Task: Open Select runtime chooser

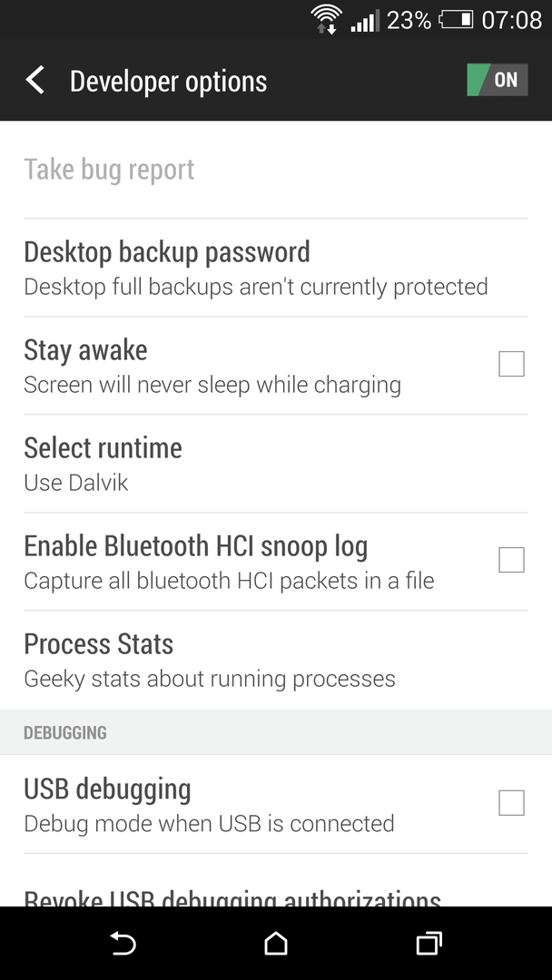Action: [276, 464]
